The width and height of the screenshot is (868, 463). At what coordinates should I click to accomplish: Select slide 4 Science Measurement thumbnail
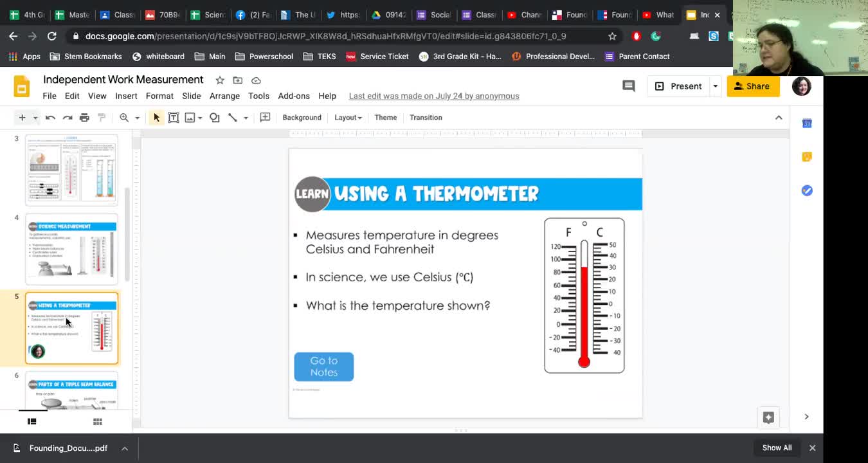tap(71, 249)
